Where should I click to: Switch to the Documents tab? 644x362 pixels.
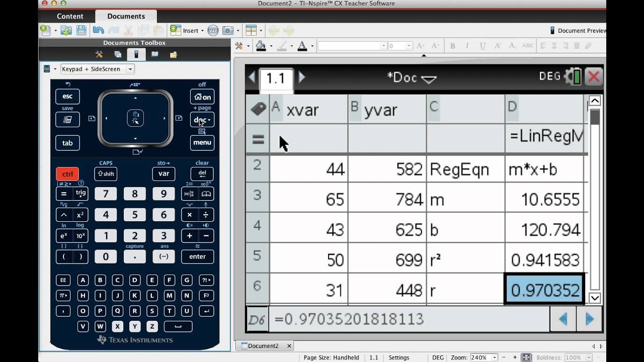(x=126, y=16)
